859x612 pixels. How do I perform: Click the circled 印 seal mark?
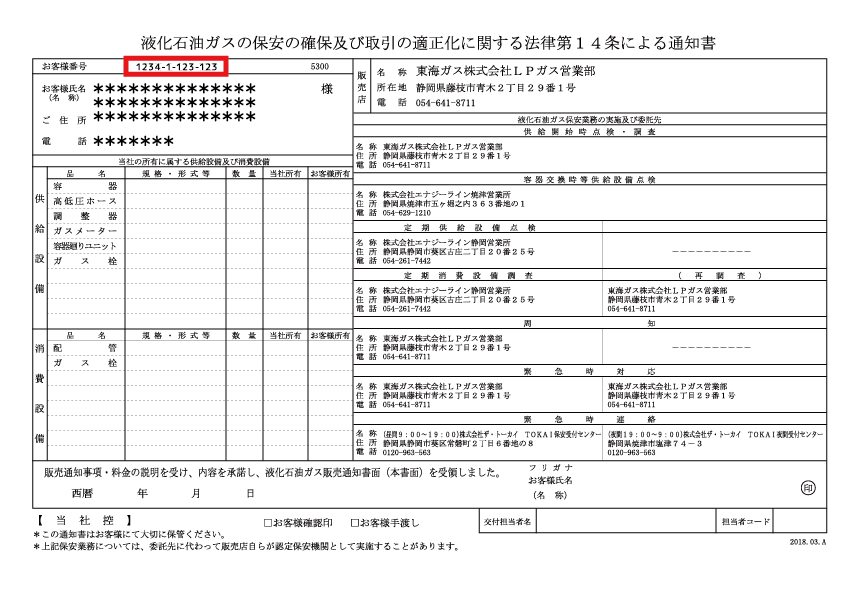click(808, 487)
